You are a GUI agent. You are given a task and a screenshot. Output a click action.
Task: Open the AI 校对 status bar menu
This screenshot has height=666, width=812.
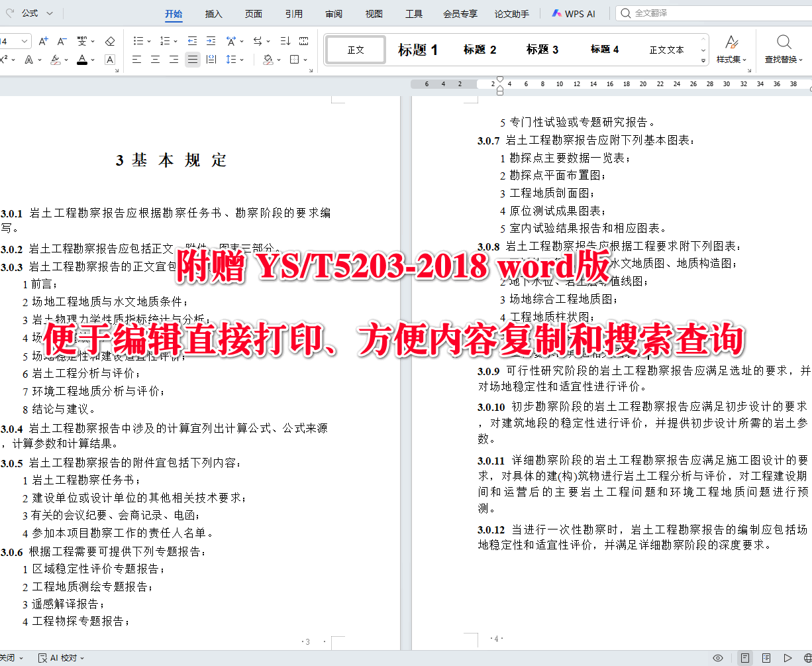point(62,658)
